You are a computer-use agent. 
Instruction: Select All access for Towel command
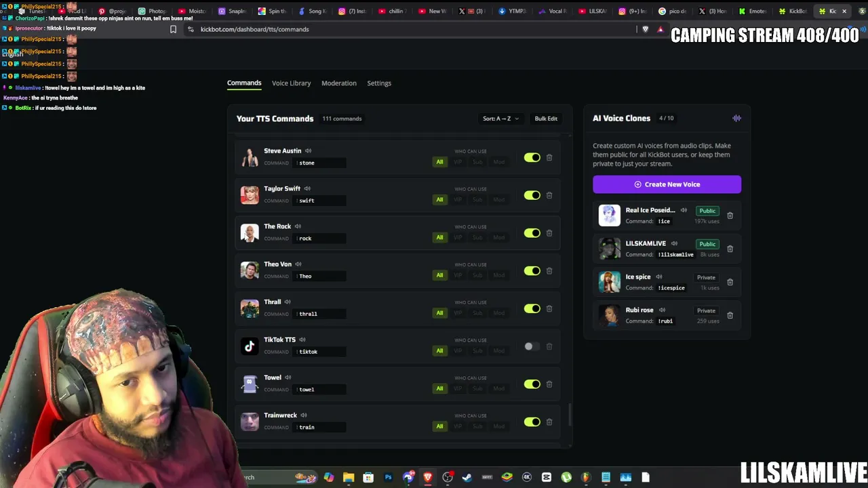(439, 388)
